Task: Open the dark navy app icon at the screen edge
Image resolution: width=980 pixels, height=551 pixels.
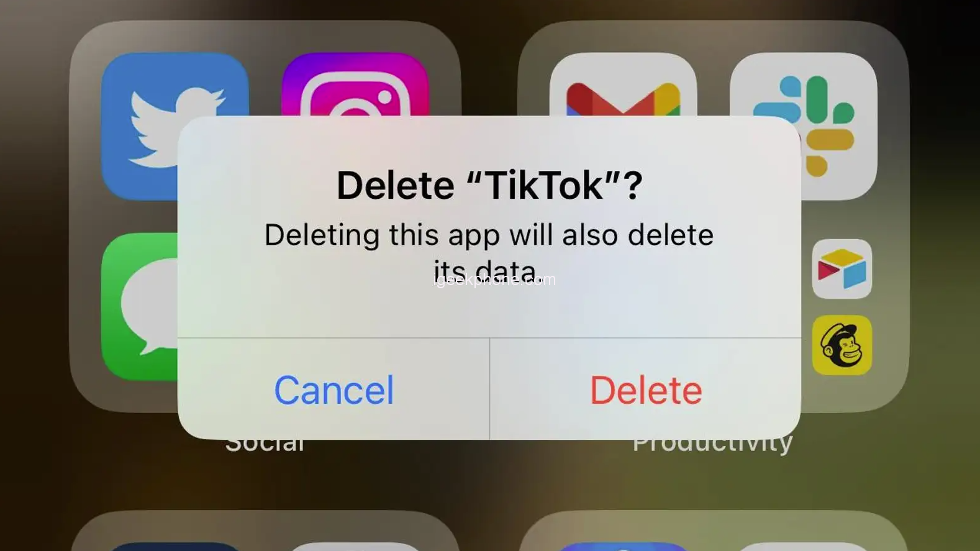Action: point(175,547)
